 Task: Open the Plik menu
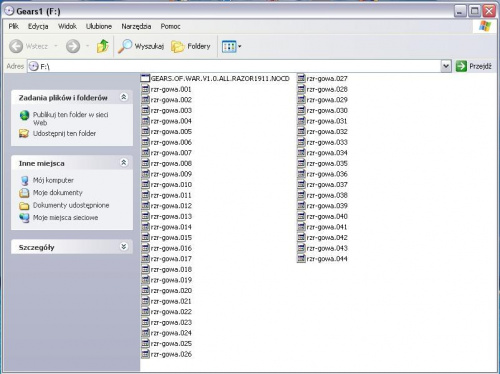click(14, 26)
